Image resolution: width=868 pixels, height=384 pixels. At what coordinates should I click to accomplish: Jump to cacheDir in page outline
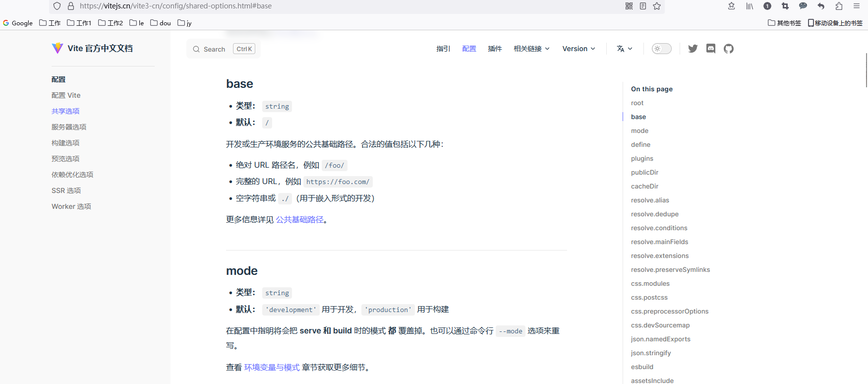(x=644, y=187)
